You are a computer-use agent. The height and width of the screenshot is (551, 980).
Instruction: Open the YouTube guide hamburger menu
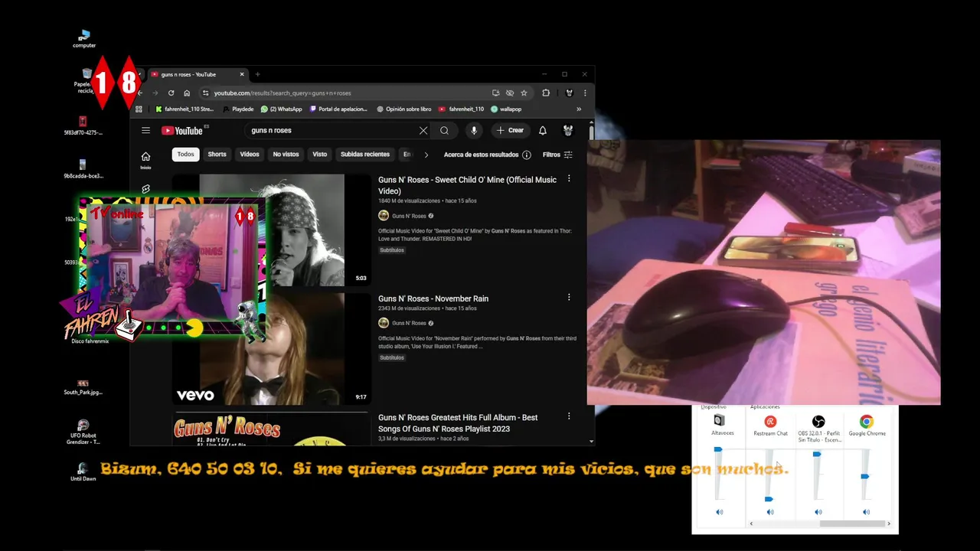[x=145, y=130]
